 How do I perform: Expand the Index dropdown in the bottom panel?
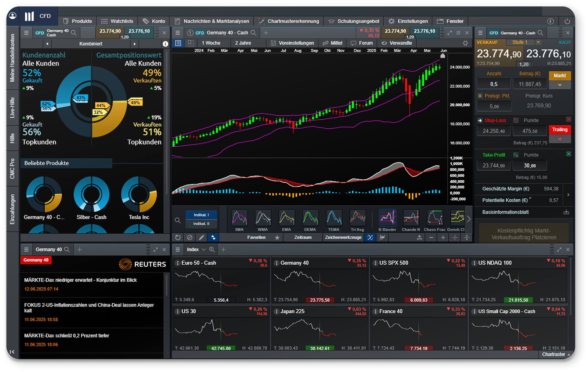point(204,249)
